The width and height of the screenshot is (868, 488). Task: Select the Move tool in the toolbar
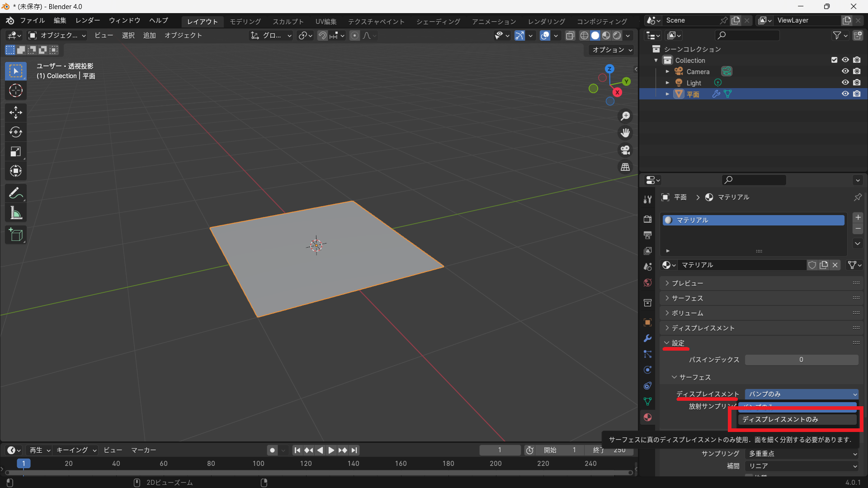[16, 112]
